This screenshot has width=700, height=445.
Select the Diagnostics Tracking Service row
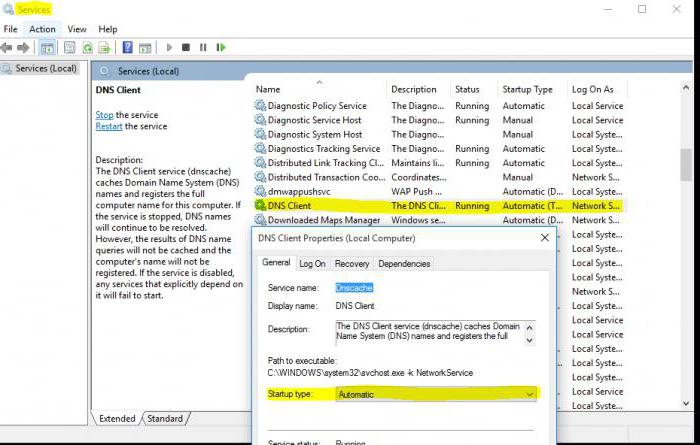439,148
